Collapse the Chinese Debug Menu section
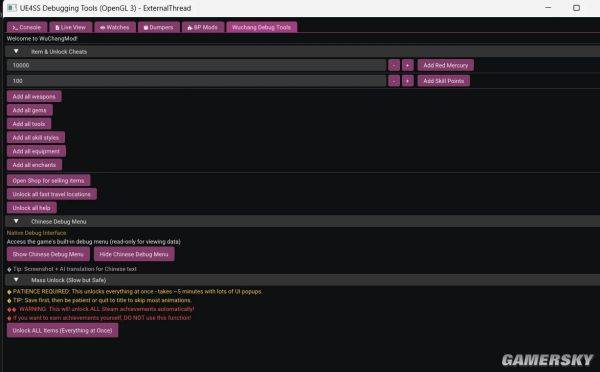 16,222
